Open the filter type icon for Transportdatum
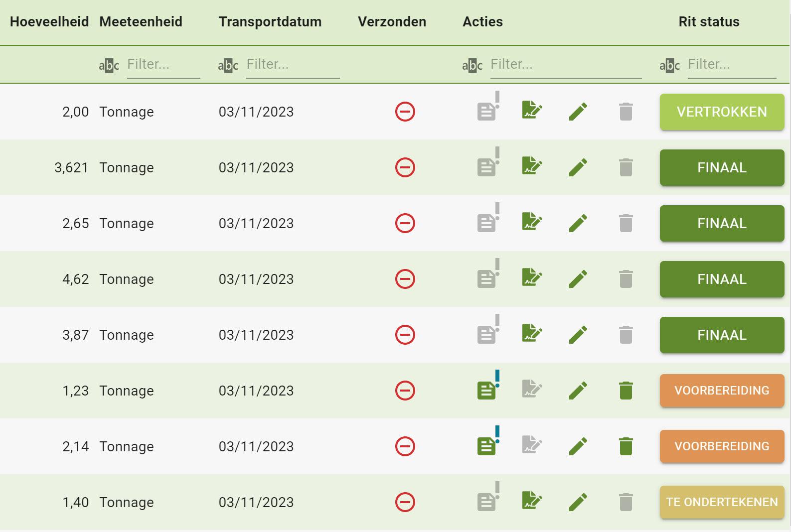 [x=228, y=65]
